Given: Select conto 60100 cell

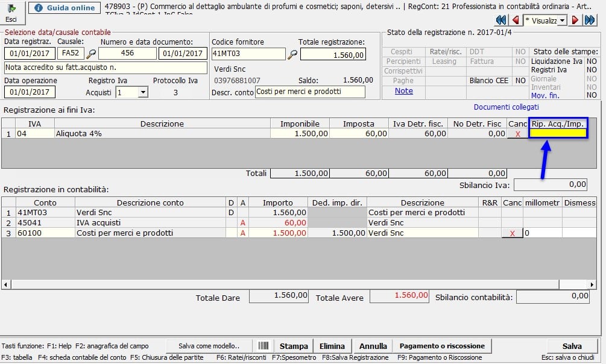Looking at the screenshot, I should tap(45, 233).
